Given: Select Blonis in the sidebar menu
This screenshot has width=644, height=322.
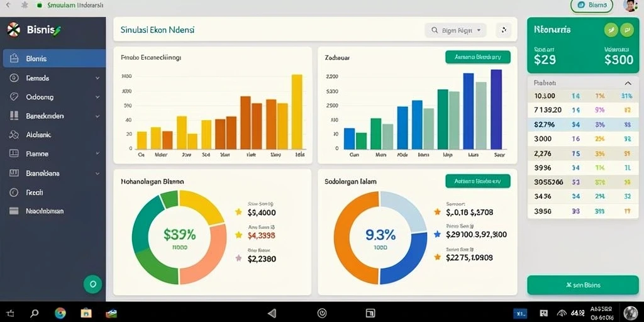Looking at the screenshot, I should point(54,58).
